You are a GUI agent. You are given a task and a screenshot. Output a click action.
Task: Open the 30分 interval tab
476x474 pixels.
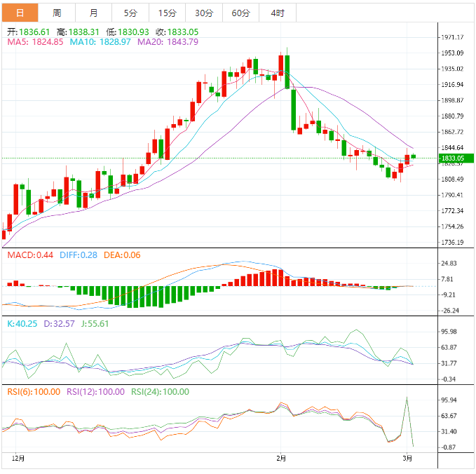[204, 13]
